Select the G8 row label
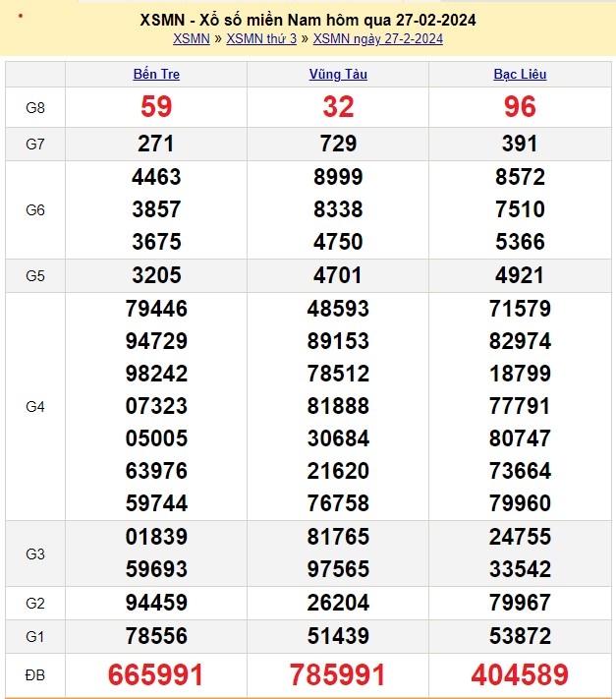The height and width of the screenshot is (699, 616). (x=35, y=107)
